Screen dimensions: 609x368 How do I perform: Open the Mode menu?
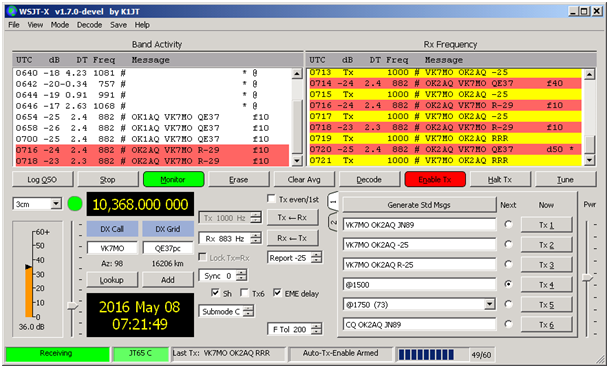(59, 25)
